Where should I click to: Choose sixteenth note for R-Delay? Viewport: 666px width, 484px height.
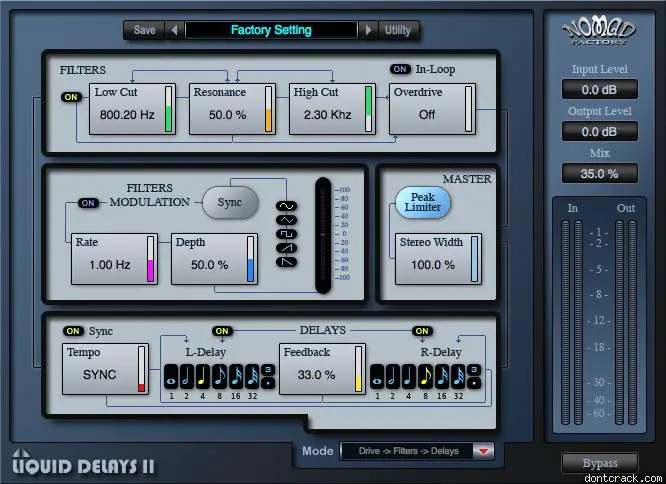click(442, 376)
